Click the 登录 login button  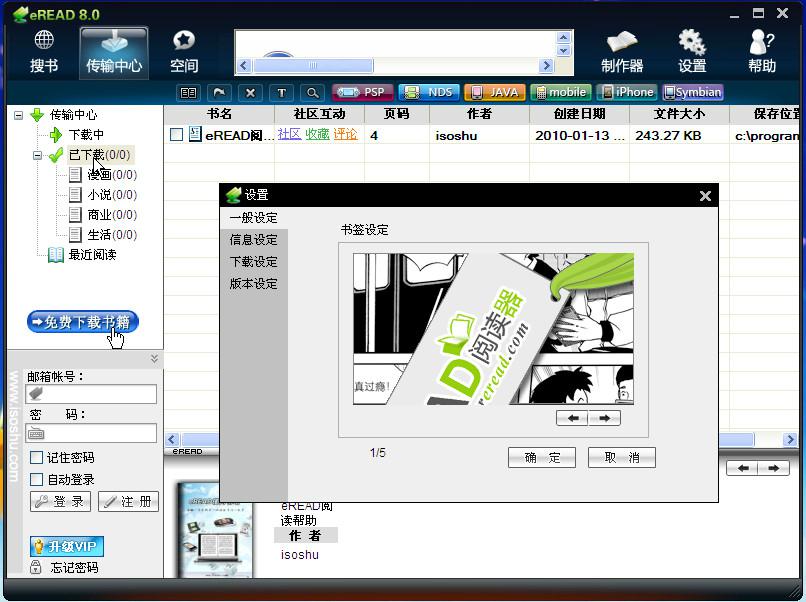tap(60, 501)
